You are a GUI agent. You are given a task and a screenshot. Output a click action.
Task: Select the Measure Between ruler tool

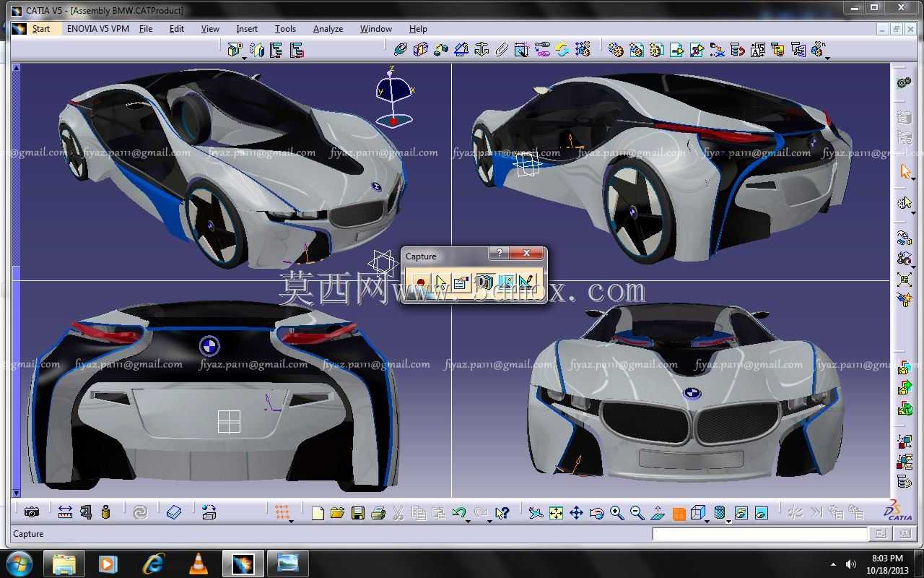[65, 512]
